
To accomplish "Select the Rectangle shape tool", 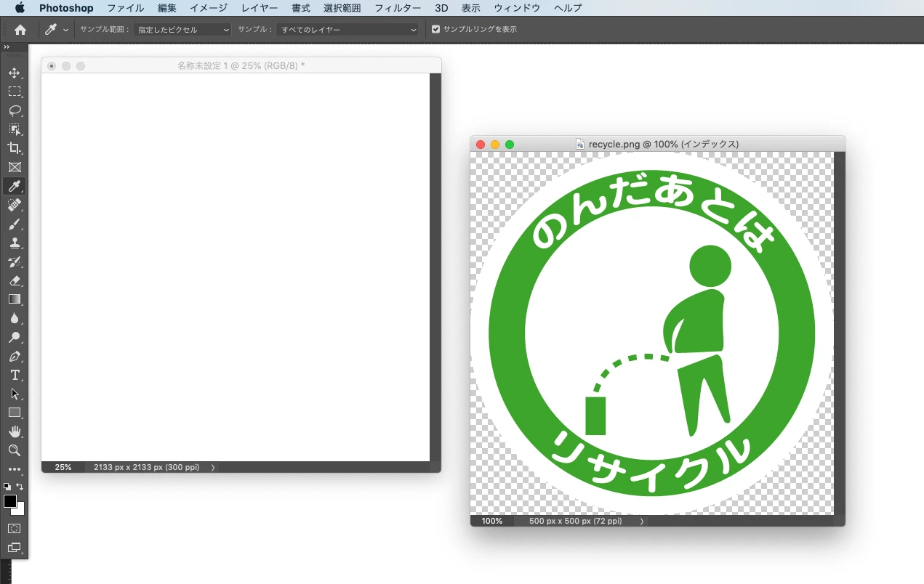I will tap(15, 413).
